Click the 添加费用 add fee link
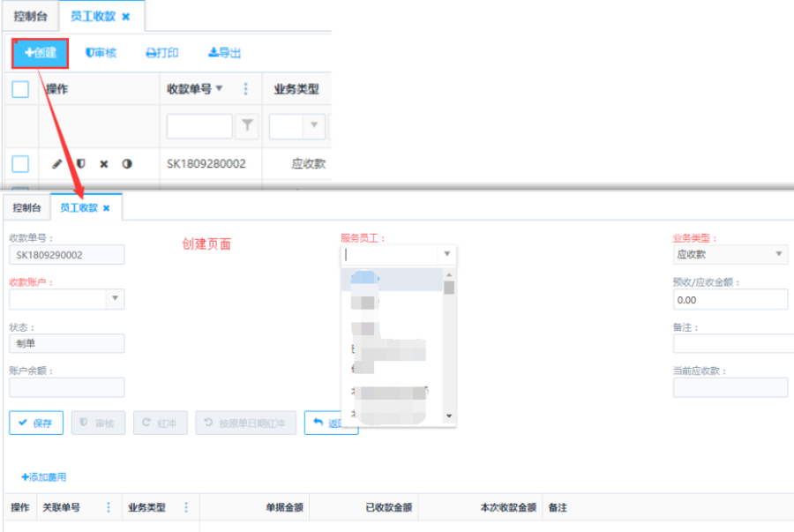Screen dimensions: 794x532 pos(43,477)
